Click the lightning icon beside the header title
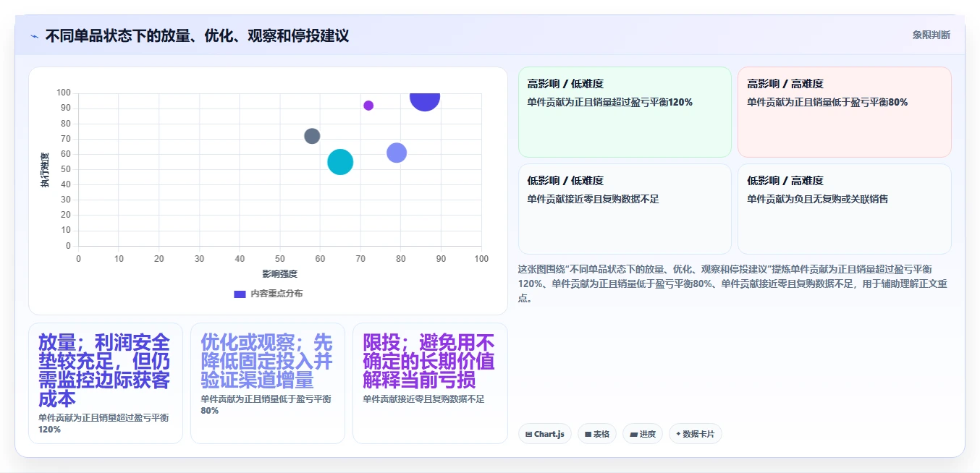This screenshot has height=473, width=980. 34,36
